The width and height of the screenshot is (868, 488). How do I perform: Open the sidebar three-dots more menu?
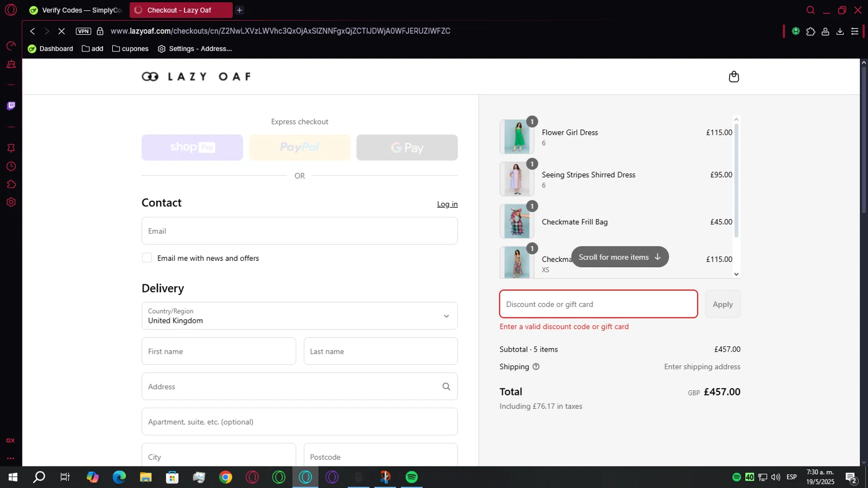pos(10,458)
